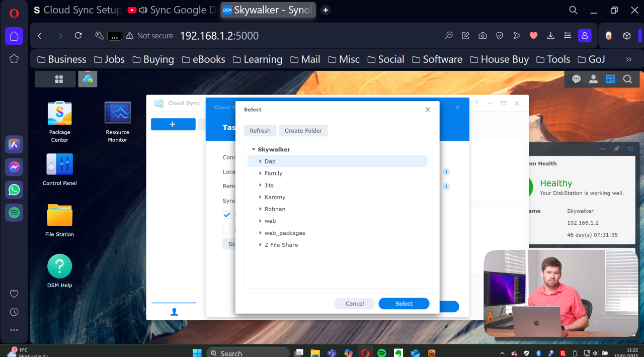Open File Station desktop icon

59,216
